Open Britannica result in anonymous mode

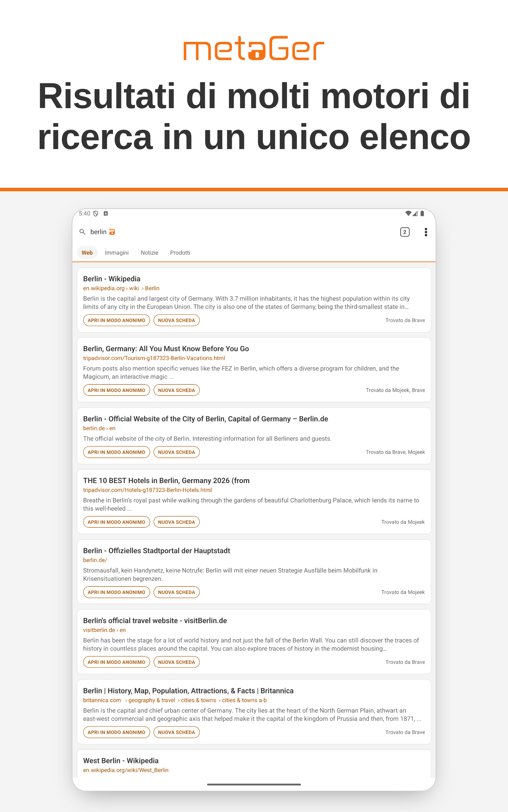117,732
